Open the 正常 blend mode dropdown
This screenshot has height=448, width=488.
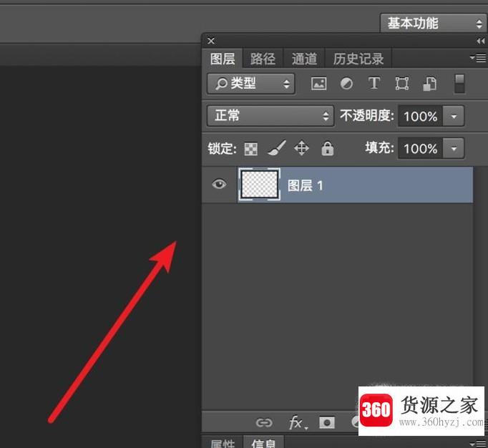[x=270, y=116]
